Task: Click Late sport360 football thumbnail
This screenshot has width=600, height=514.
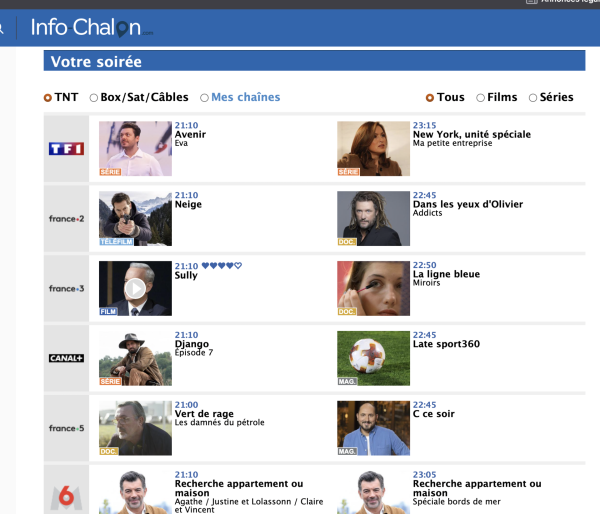Action: pos(373,358)
